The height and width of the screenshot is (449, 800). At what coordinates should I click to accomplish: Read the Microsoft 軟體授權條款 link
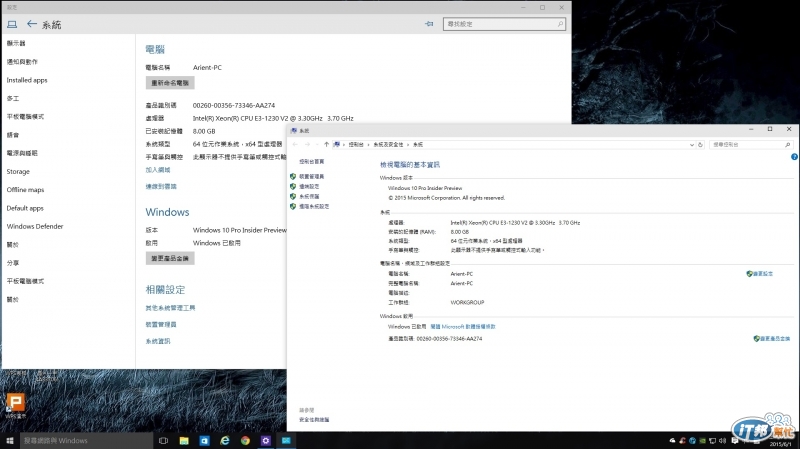[x=463, y=327]
